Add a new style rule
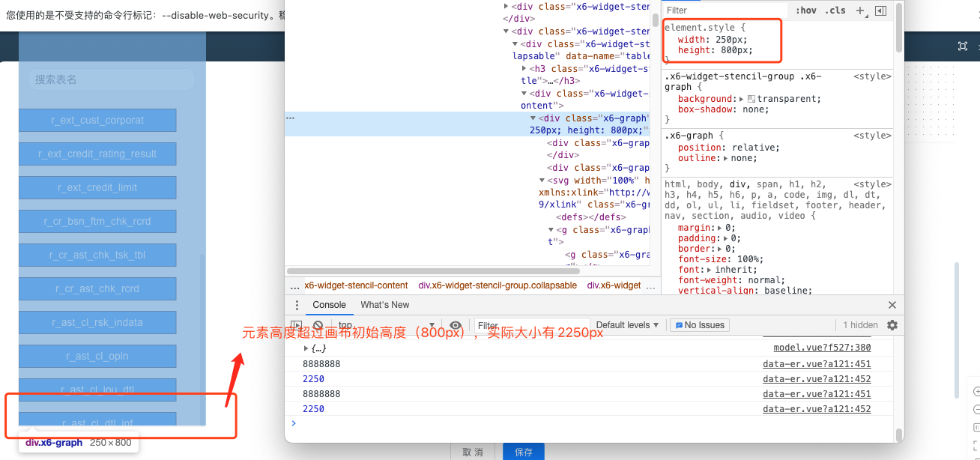 pyautogui.click(x=860, y=10)
